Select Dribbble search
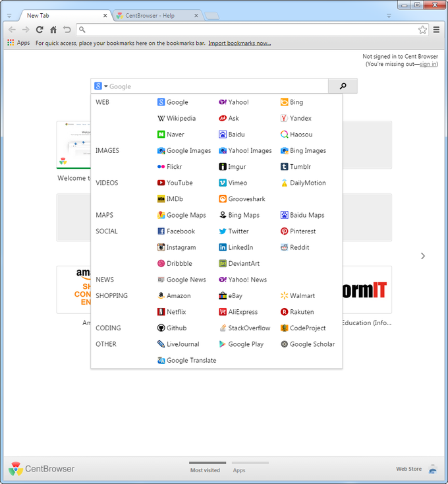 click(x=175, y=263)
